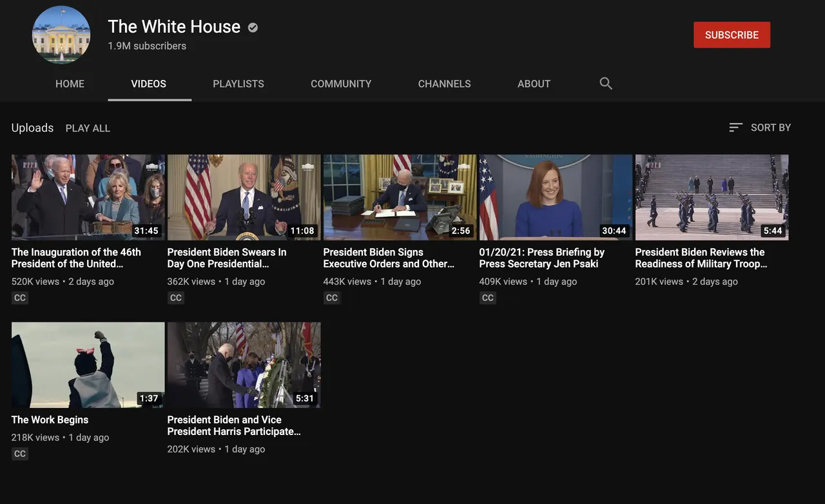Screen dimensions: 825x504
Task: Click CC badge under The Work Begins
Action: pos(20,454)
